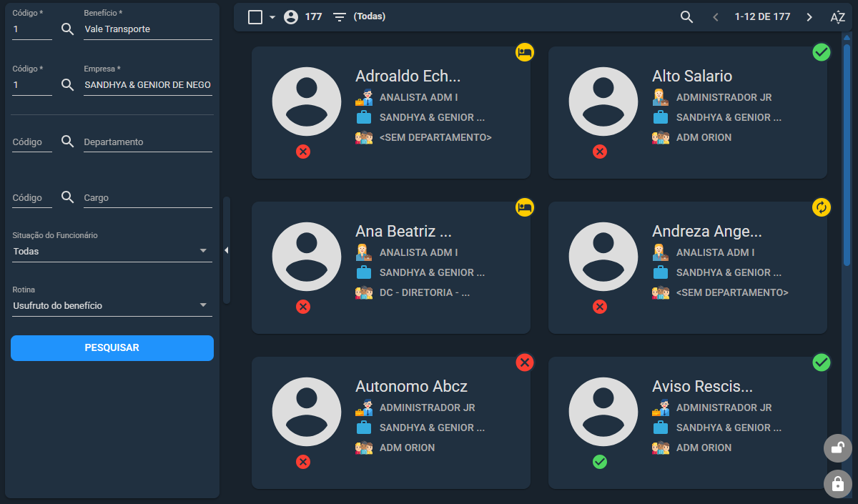This screenshot has height=504, width=858.
Task: Click the name Autonomo Abcz
Action: coord(411,387)
